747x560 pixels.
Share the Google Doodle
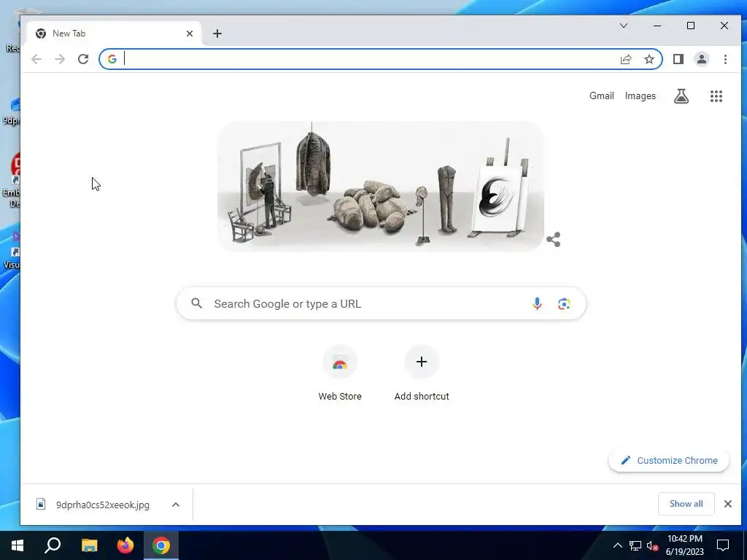(x=553, y=239)
